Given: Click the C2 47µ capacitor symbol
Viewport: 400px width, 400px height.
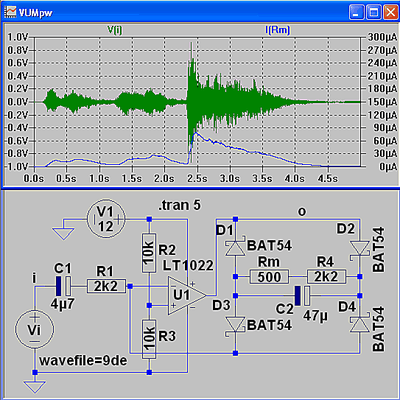Looking at the screenshot, I should click(x=303, y=296).
